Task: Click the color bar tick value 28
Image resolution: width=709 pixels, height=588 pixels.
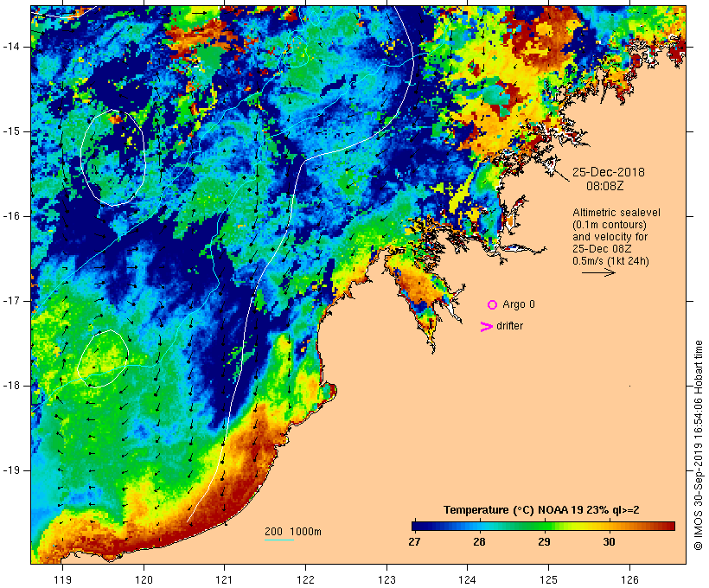Action: (479, 542)
